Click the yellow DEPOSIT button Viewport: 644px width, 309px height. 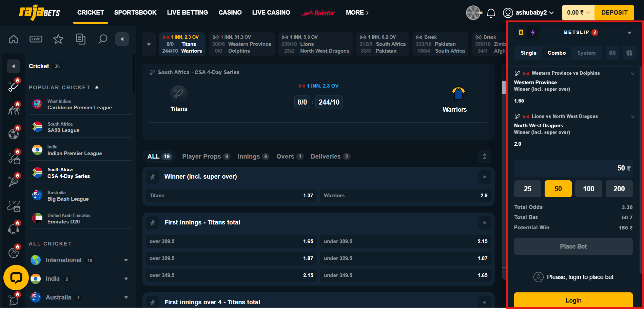pos(614,13)
